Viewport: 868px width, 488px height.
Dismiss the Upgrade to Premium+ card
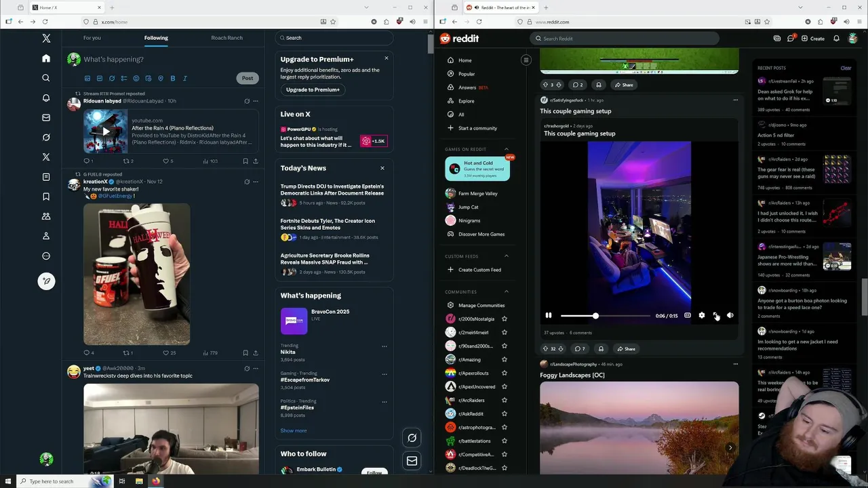387,58
